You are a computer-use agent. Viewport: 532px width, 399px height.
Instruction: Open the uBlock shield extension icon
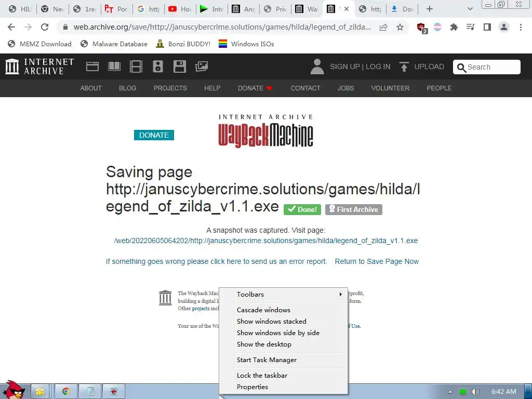pos(422,28)
